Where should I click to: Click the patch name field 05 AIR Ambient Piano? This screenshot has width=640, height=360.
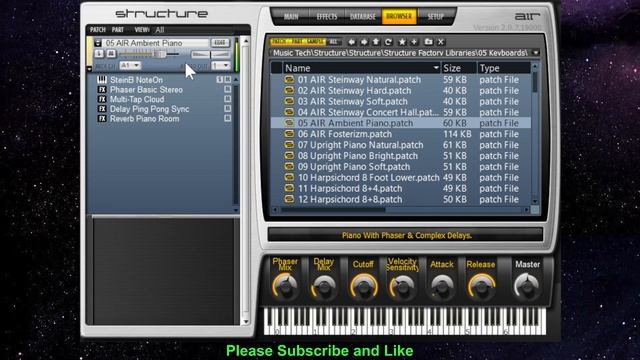pos(155,43)
